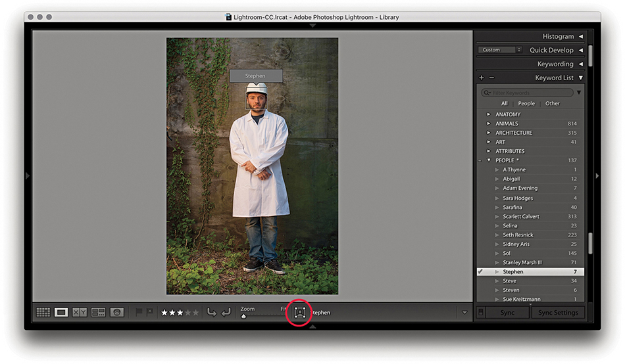Rotate photo counter-clockwise arrow
625x364 pixels.
click(x=212, y=313)
